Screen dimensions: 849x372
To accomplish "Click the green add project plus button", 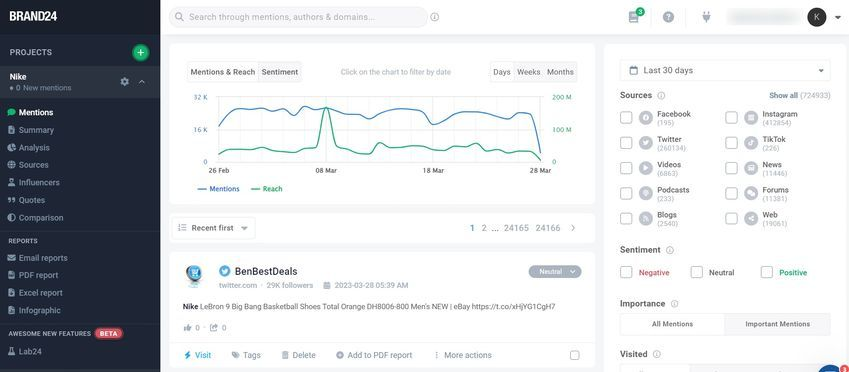I will pyautogui.click(x=141, y=53).
